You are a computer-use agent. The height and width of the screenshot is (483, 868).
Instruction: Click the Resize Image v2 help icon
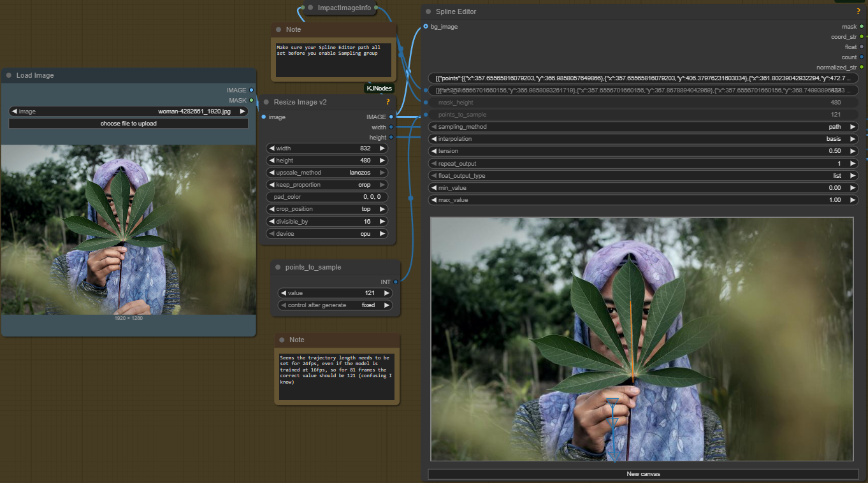387,102
